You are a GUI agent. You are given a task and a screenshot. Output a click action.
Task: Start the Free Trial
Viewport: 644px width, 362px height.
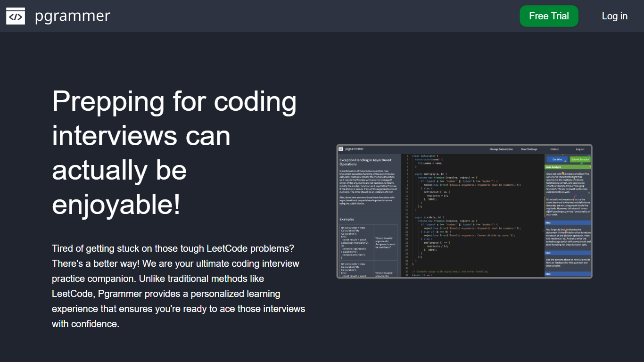(549, 16)
